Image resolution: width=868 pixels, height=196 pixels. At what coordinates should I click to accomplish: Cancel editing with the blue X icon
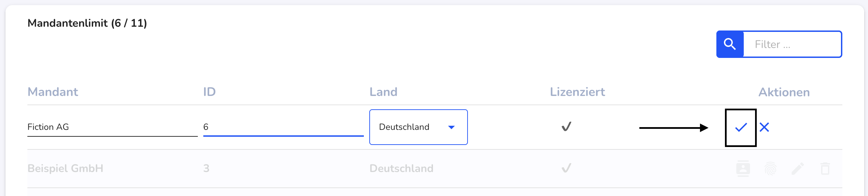764,127
